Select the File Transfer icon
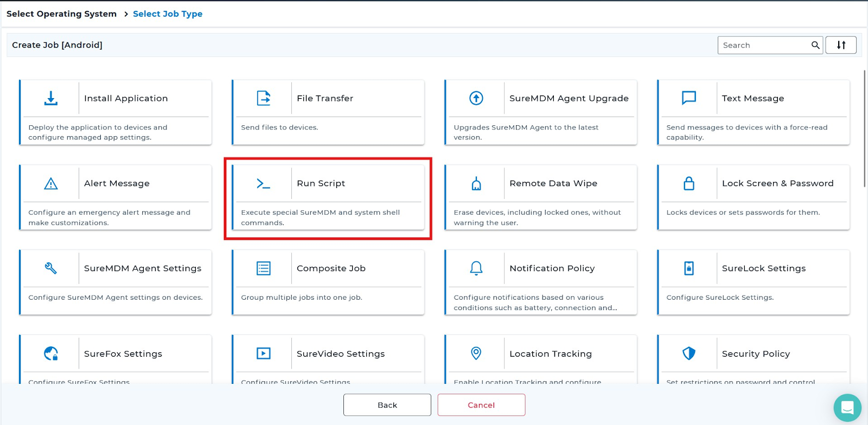868x425 pixels. click(264, 98)
